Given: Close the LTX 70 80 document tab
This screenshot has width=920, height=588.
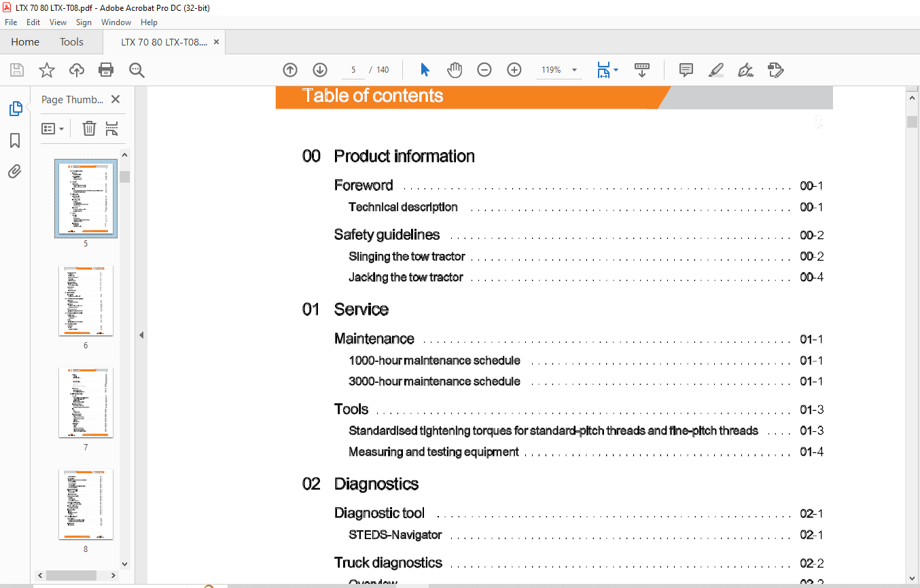Looking at the screenshot, I should point(217,42).
